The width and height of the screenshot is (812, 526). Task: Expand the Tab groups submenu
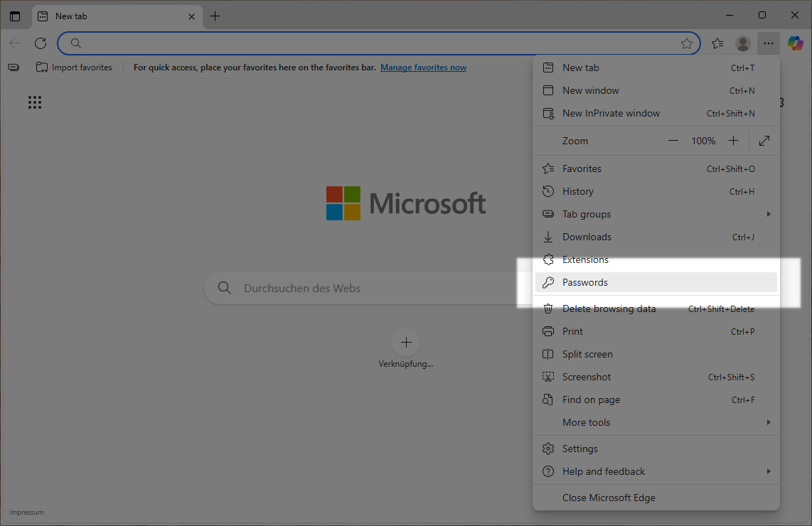pyautogui.click(x=655, y=214)
